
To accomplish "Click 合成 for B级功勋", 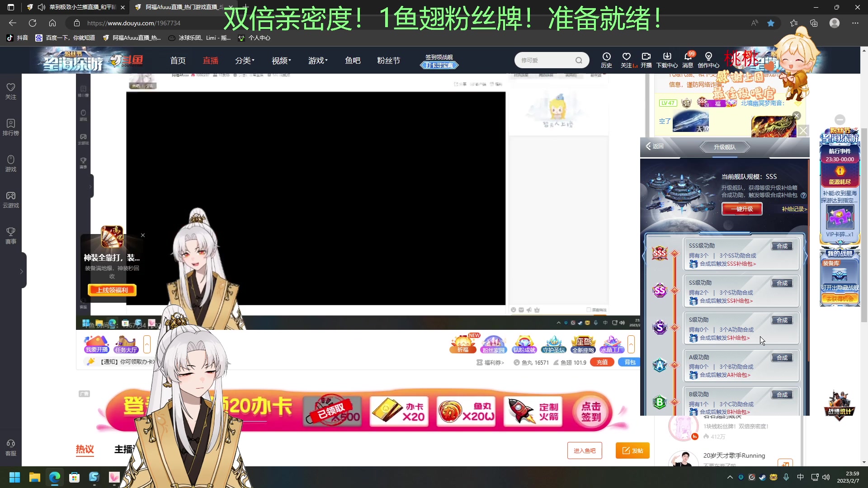I will 782,395.
